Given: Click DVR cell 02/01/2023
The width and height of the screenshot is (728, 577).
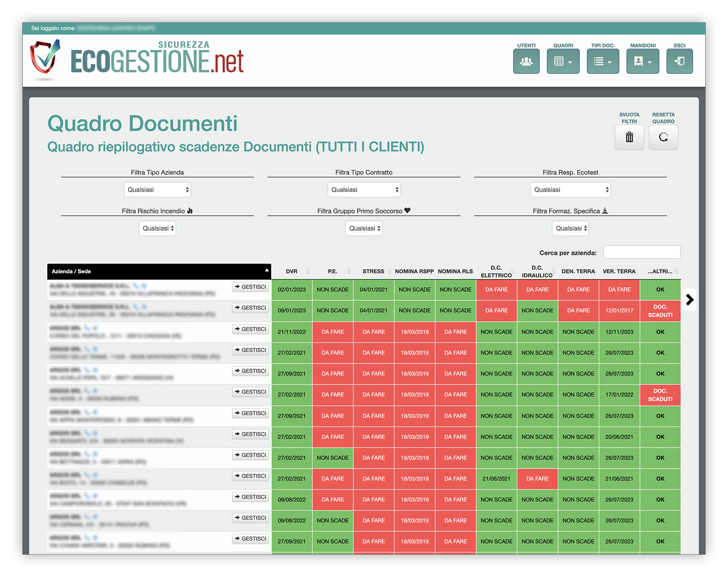Looking at the screenshot, I should click(292, 290).
